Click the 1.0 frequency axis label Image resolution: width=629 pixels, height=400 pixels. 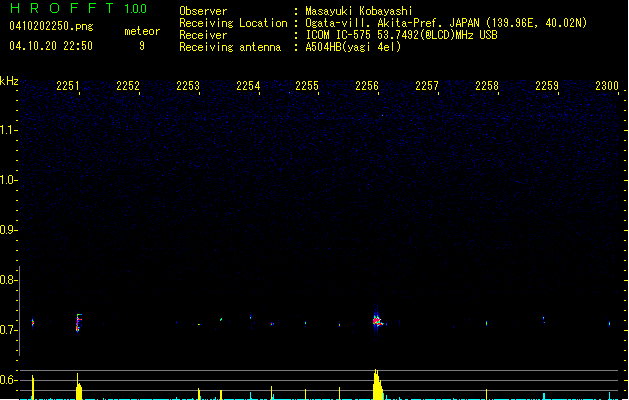9,180
